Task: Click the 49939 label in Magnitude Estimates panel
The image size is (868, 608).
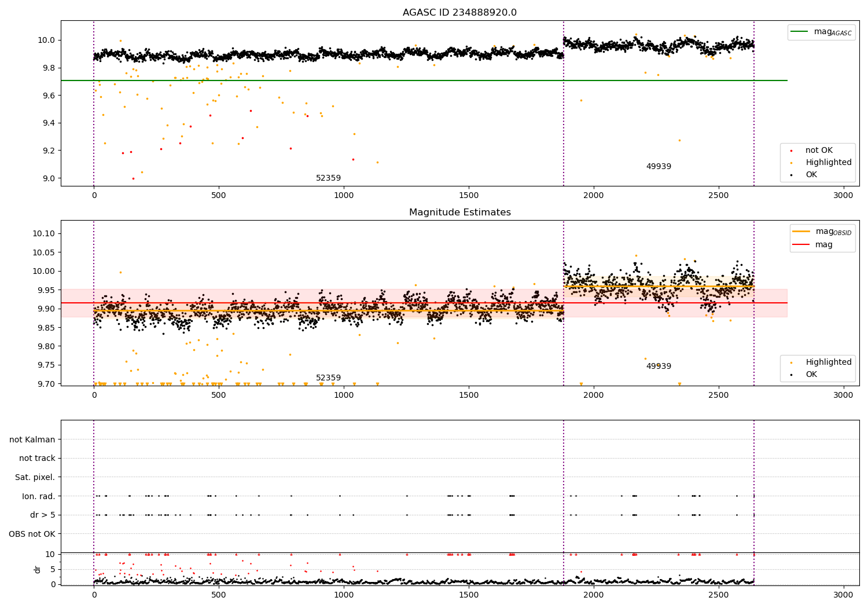Action: pos(659,367)
